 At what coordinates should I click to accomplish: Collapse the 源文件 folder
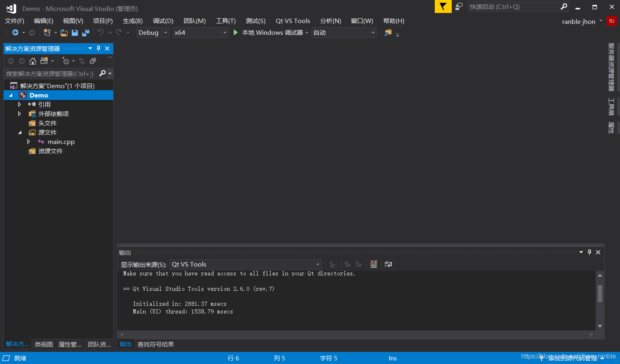(19, 133)
